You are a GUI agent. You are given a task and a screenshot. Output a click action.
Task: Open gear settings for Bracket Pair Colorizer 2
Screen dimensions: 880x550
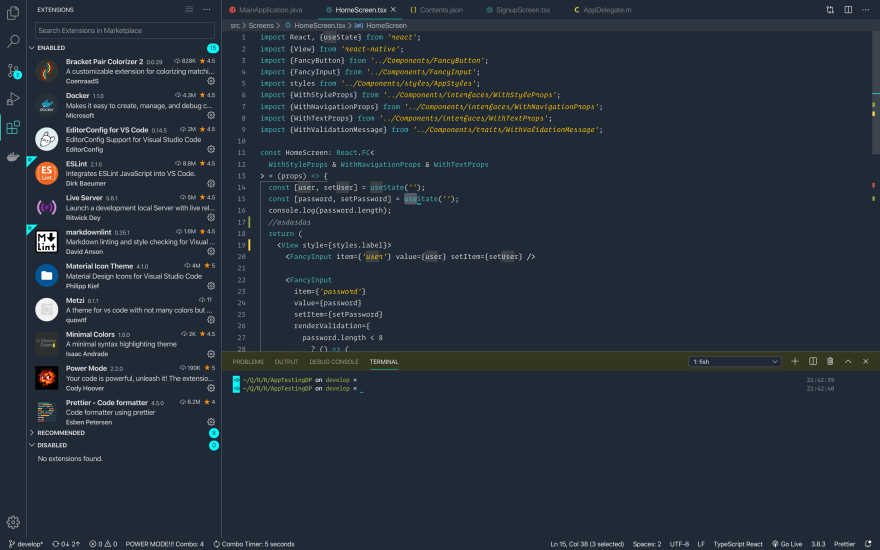pyautogui.click(x=211, y=81)
